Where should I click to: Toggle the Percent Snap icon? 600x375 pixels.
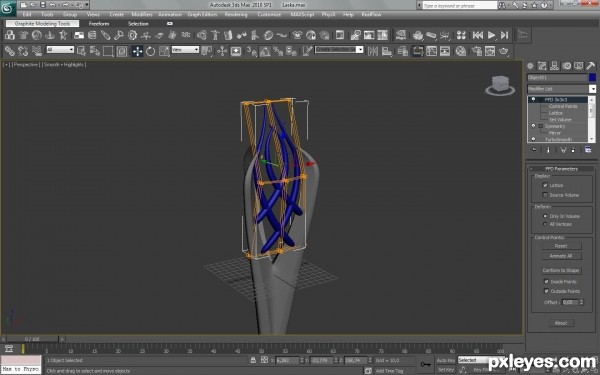tap(278, 51)
